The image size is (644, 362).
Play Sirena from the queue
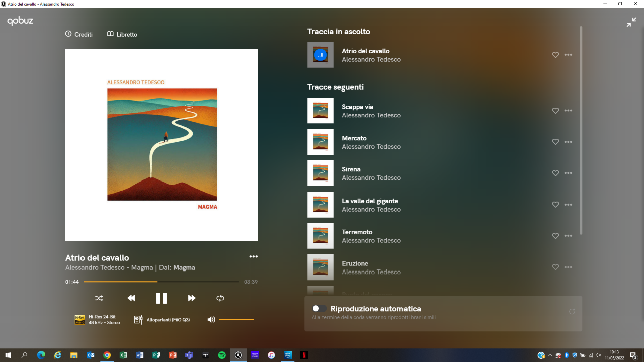pyautogui.click(x=351, y=169)
